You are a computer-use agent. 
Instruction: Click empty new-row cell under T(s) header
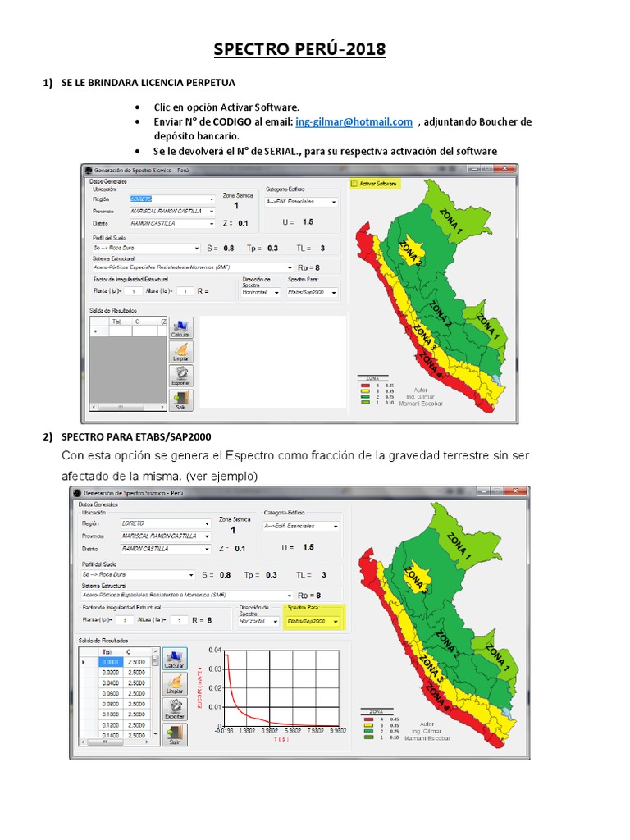click(121, 331)
